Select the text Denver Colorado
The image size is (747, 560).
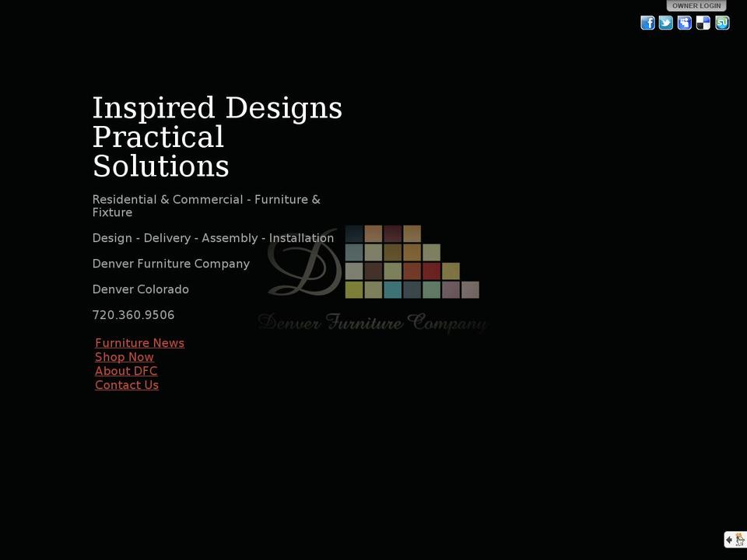pos(141,289)
